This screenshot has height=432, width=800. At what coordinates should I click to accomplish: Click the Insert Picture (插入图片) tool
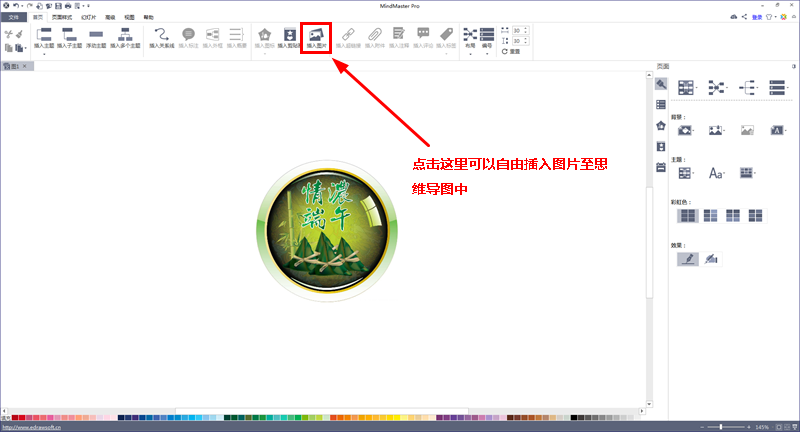[316, 38]
